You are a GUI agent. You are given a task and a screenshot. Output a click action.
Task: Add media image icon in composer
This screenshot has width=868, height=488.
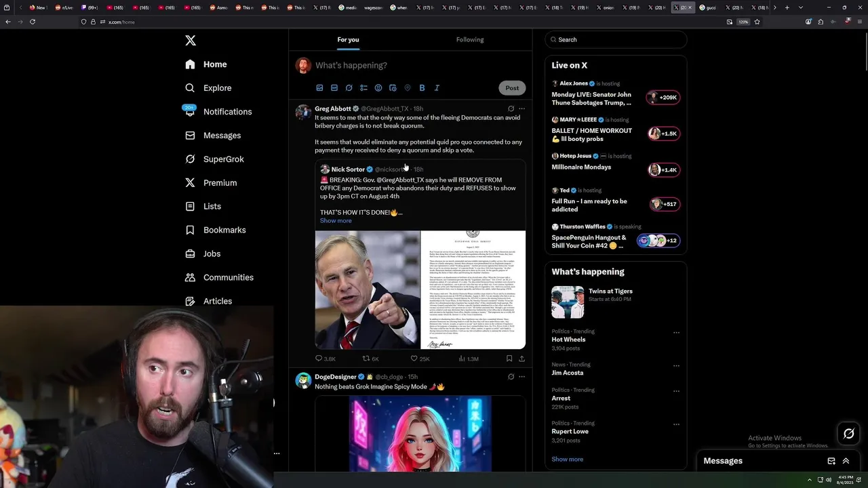point(319,88)
